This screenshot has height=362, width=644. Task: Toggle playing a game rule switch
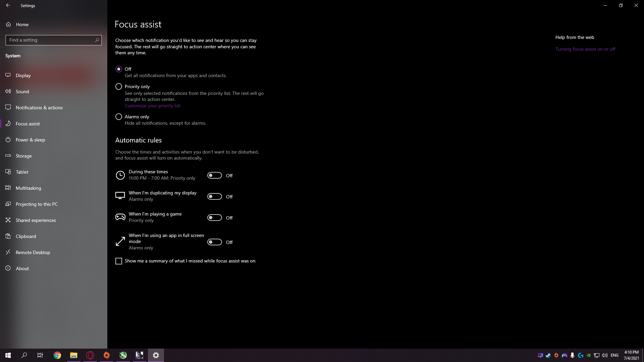215,218
